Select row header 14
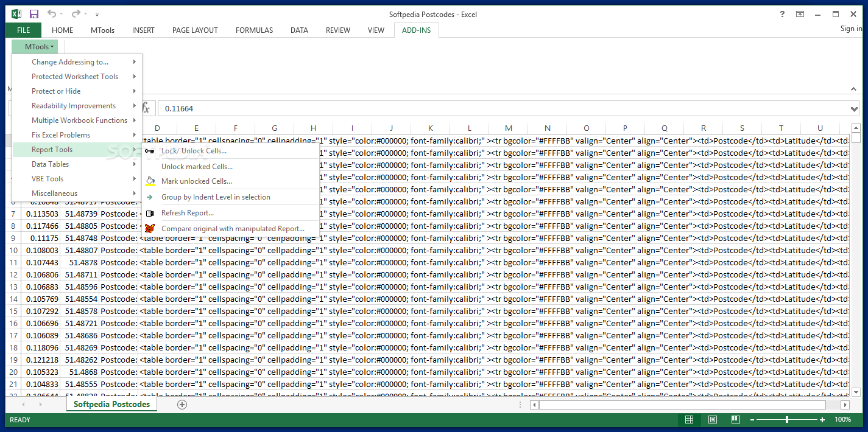 coord(13,299)
